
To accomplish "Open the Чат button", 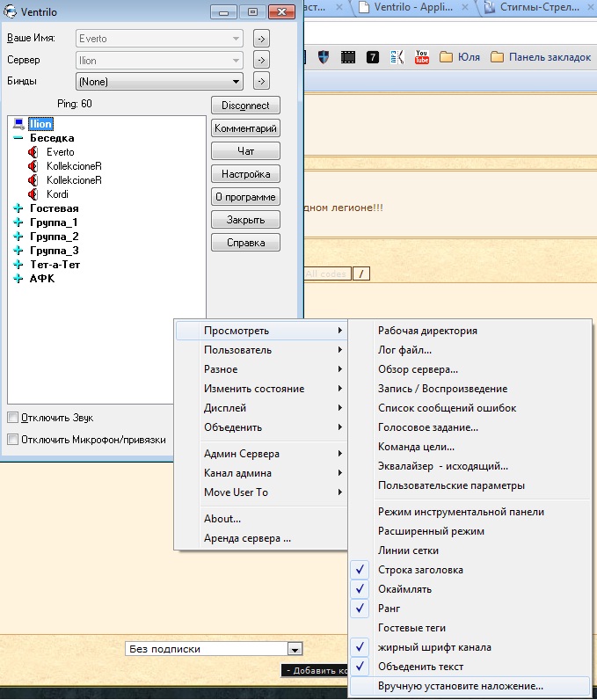I will 245,151.
